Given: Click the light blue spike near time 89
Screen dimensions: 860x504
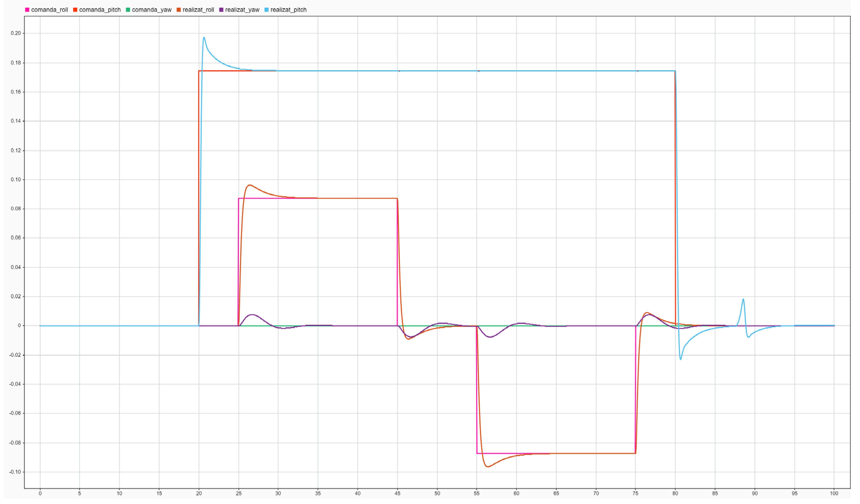Looking at the screenshot, I should [743, 299].
